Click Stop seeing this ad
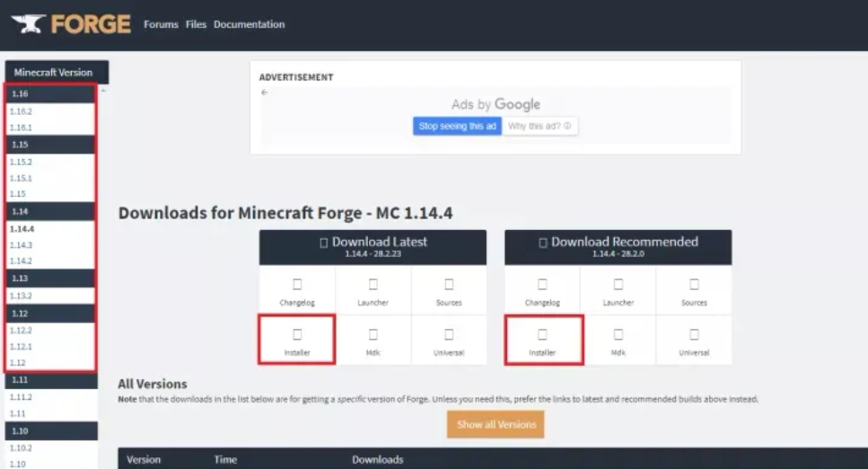The height and width of the screenshot is (469, 868). [457, 127]
